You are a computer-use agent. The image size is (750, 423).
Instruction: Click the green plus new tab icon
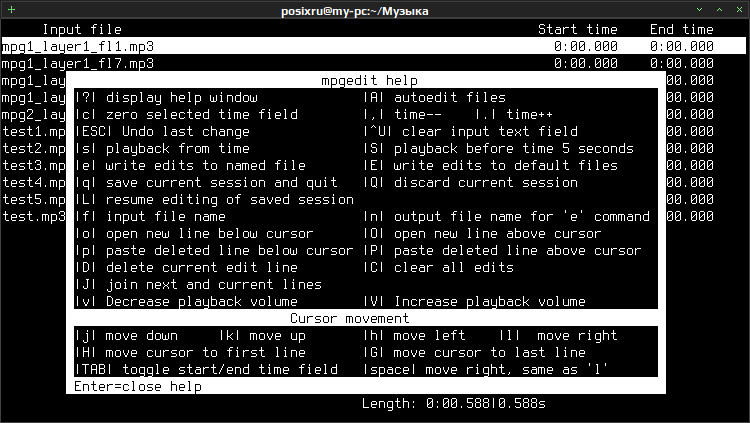click(11, 10)
